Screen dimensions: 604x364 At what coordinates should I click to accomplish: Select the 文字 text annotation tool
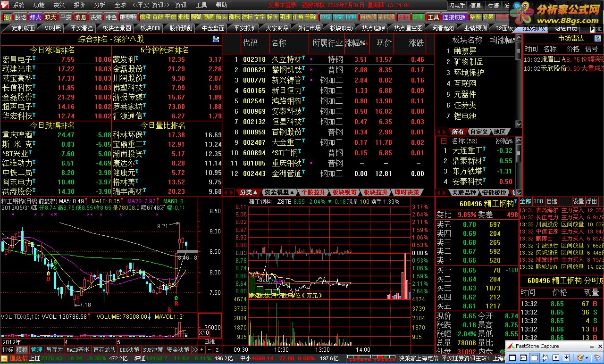click(x=260, y=17)
